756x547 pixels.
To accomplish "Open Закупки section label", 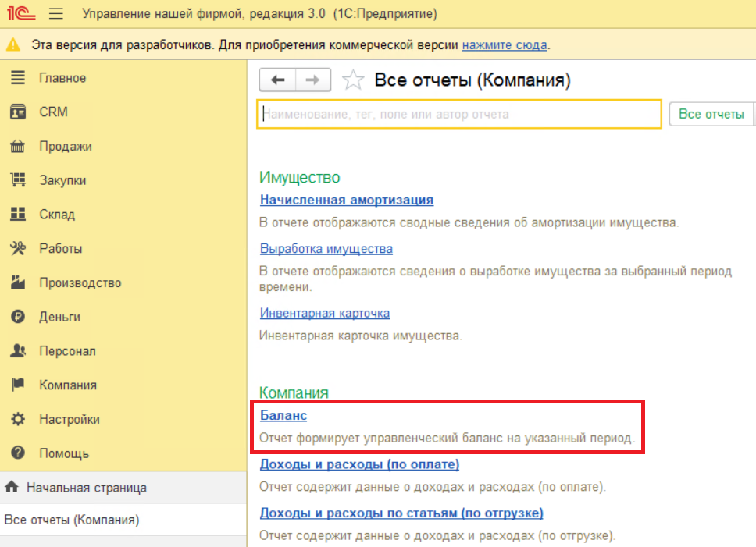I will [x=62, y=180].
